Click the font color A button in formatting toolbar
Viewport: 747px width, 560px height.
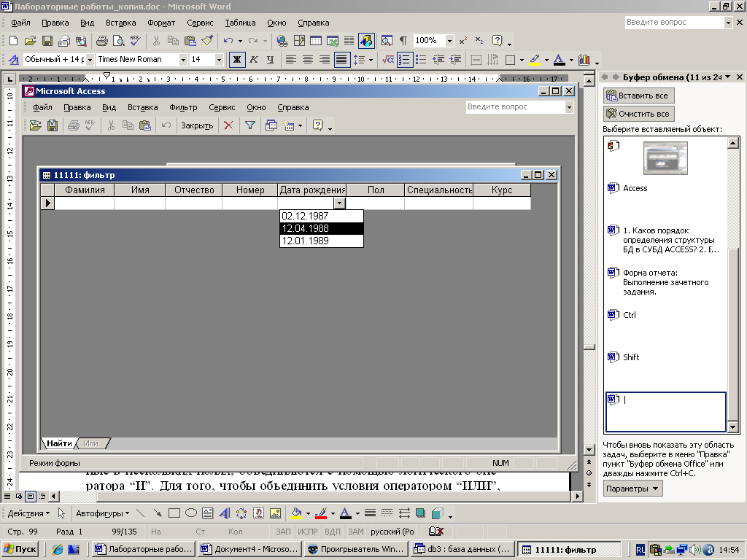pyautogui.click(x=560, y=60)
